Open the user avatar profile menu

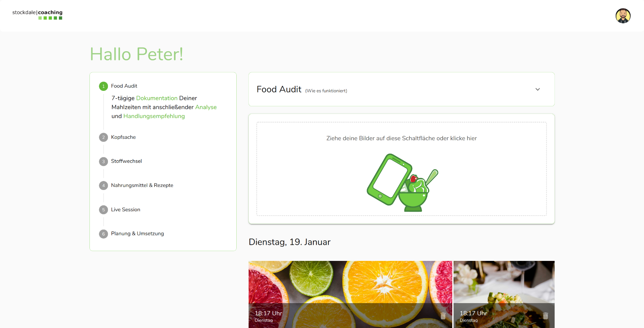(623, 16)
